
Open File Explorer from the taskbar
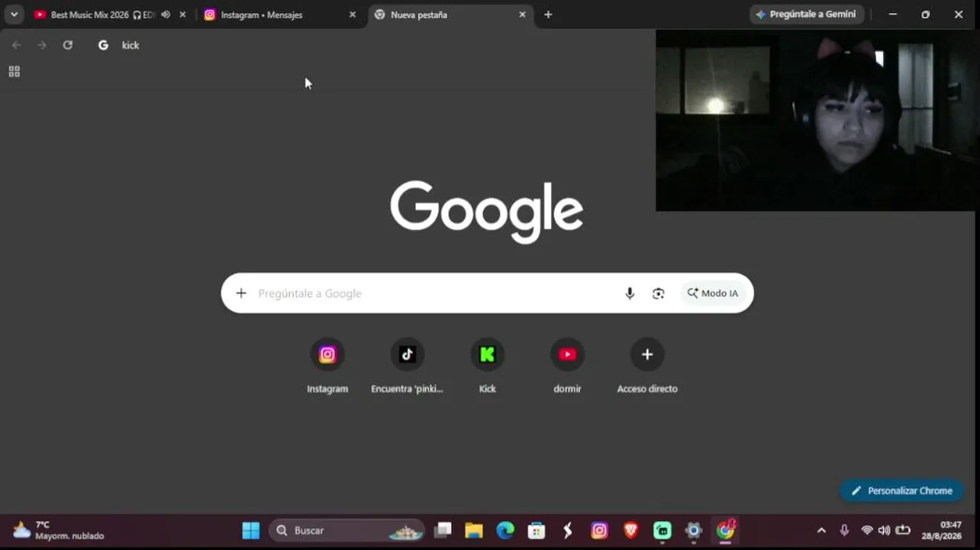coord(474,530)
